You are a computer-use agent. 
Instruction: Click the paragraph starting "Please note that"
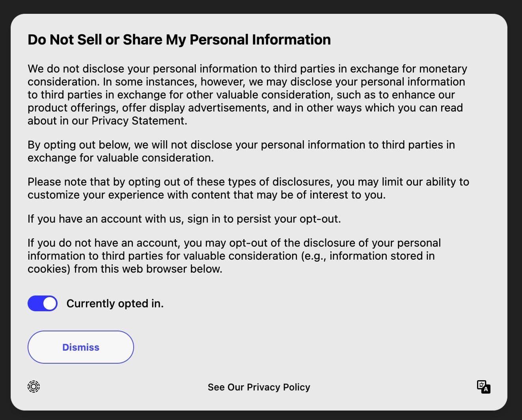pyautogui.click(x=248, y=188)
